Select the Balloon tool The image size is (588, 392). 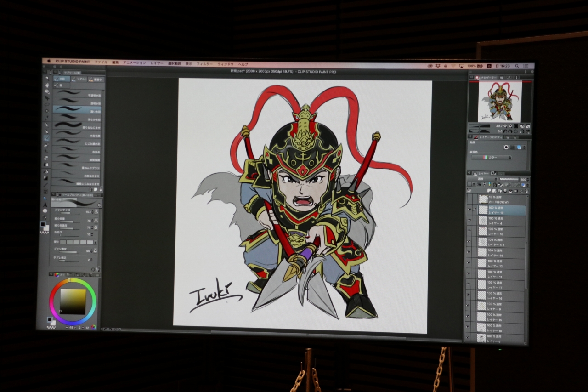(x=45, y=211)
